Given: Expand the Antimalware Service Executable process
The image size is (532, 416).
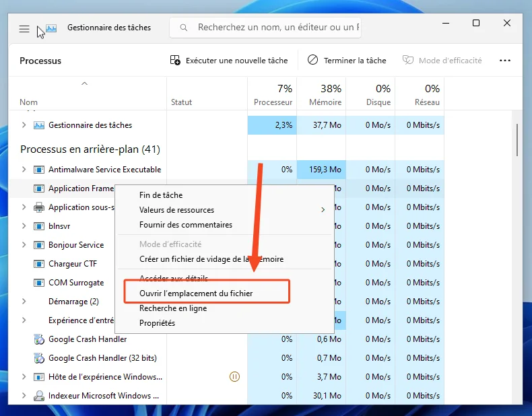Looking at the screenshot, I should [24, 169].
